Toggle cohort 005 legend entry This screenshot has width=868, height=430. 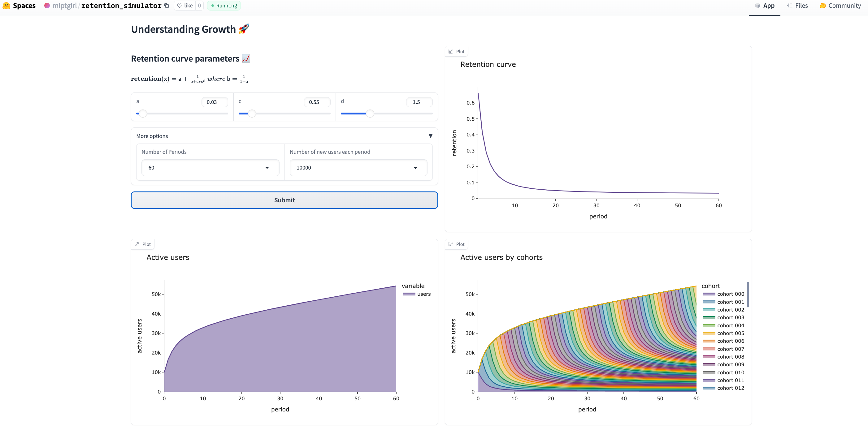coord(723,333)
